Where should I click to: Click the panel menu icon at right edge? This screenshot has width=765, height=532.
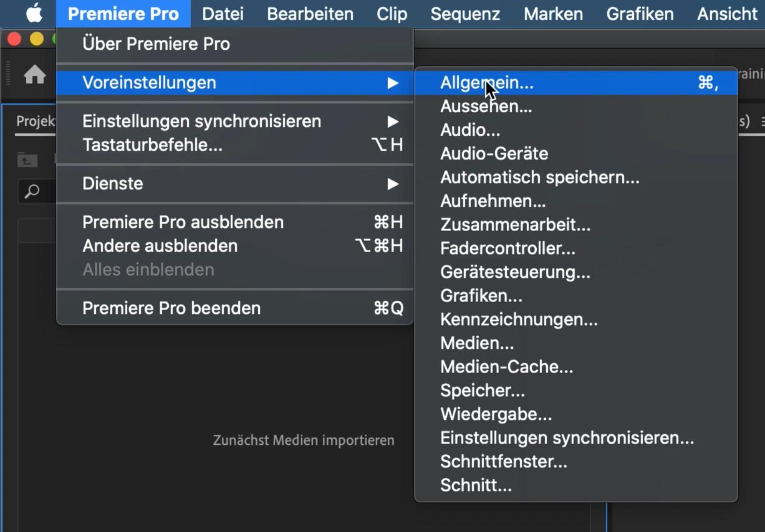point(762,121)
